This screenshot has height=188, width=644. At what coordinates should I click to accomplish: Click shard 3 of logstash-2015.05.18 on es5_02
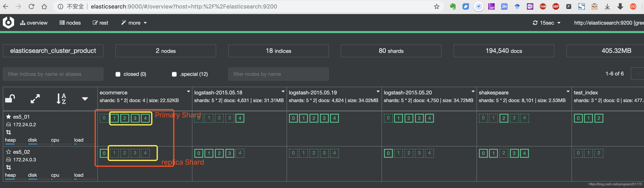pos(229,153)
